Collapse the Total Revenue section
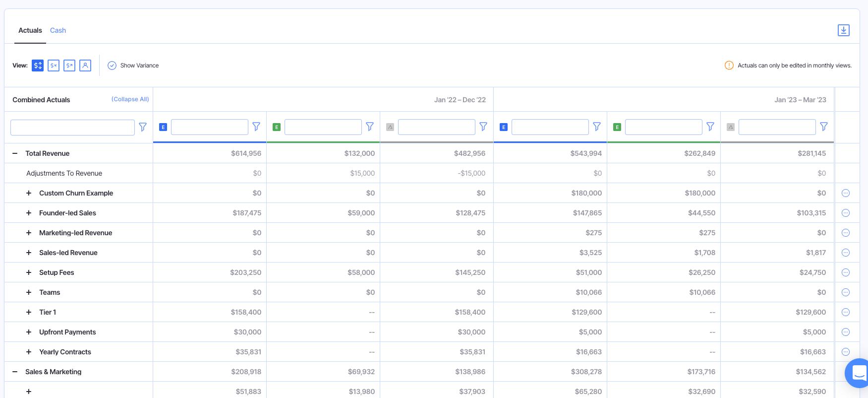This screenshot has width=868, height=398. point(15,153)
